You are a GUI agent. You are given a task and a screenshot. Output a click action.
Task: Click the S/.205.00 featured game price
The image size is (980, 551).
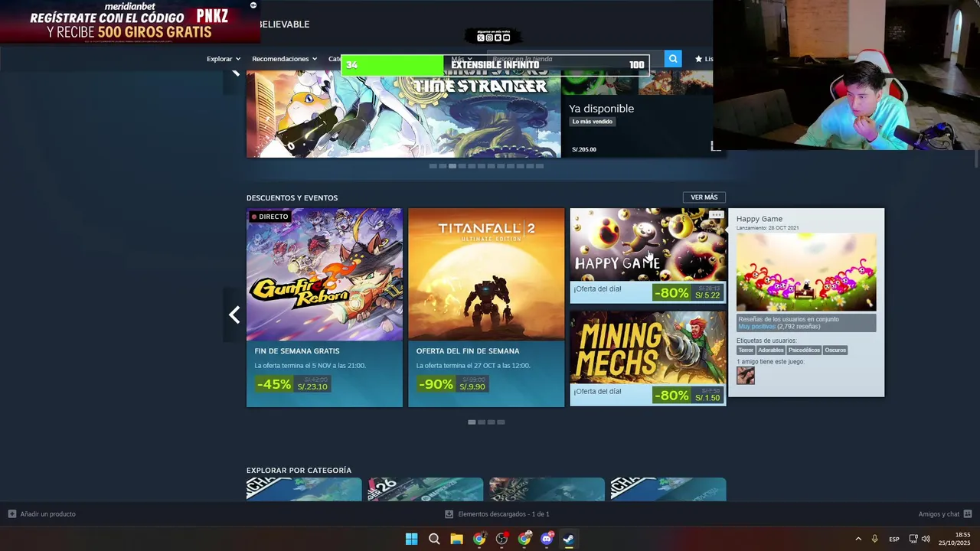(x=584, y=149)
